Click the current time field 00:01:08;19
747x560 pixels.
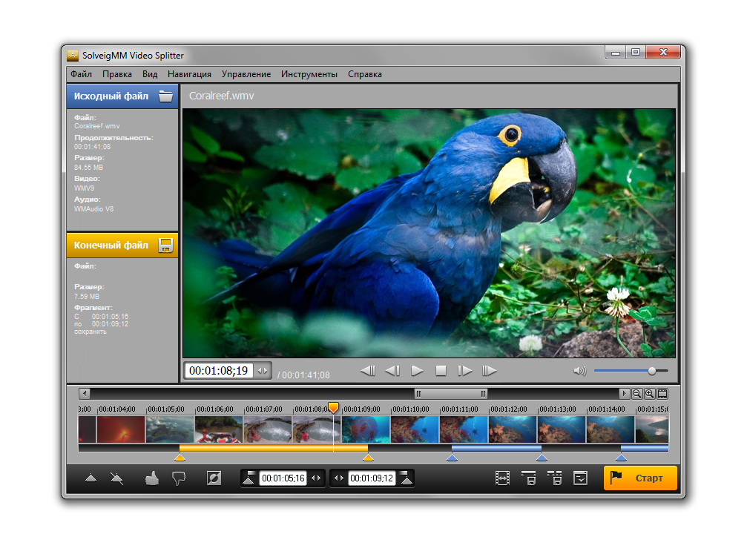(x=218, y=370)
